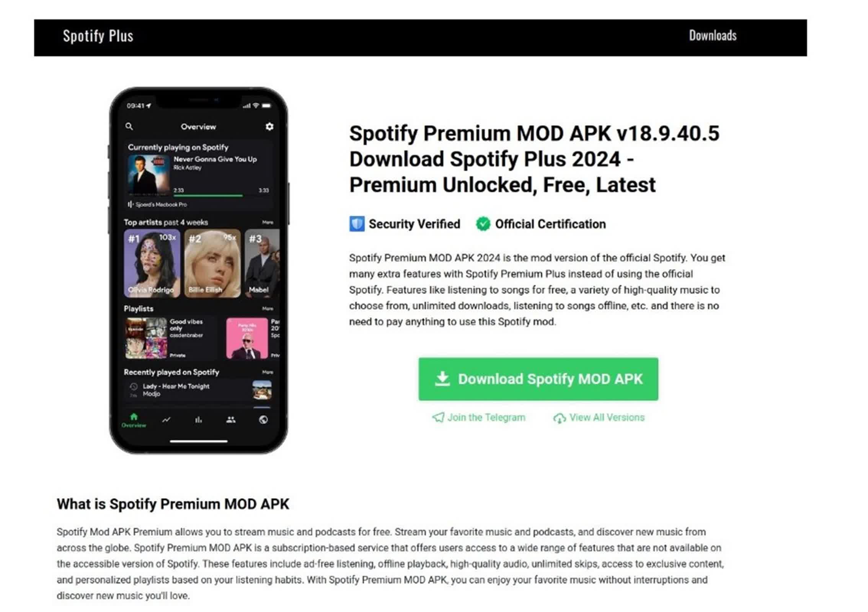
Task: Tap the trending line icon in phone bottom bar
Action: 166,420
